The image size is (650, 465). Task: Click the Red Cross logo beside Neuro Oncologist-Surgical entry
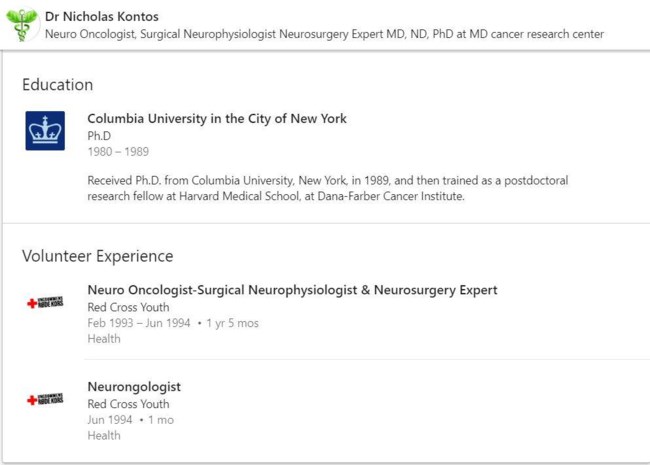45,303
